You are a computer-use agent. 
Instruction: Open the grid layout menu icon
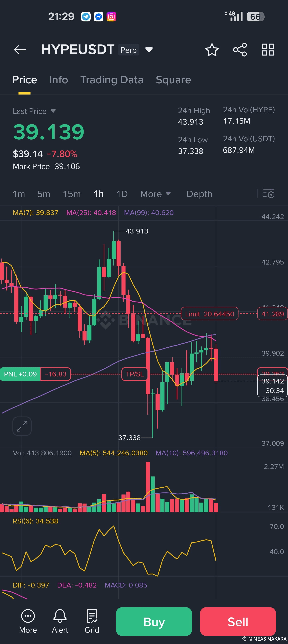pos(268,49)
